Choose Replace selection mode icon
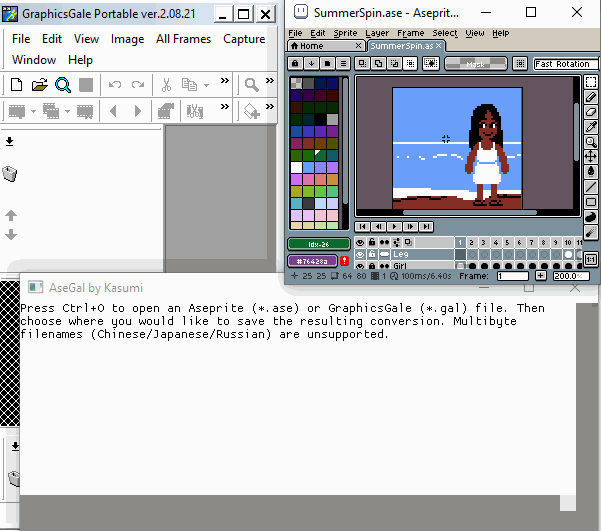 click(x=362, y=63)
